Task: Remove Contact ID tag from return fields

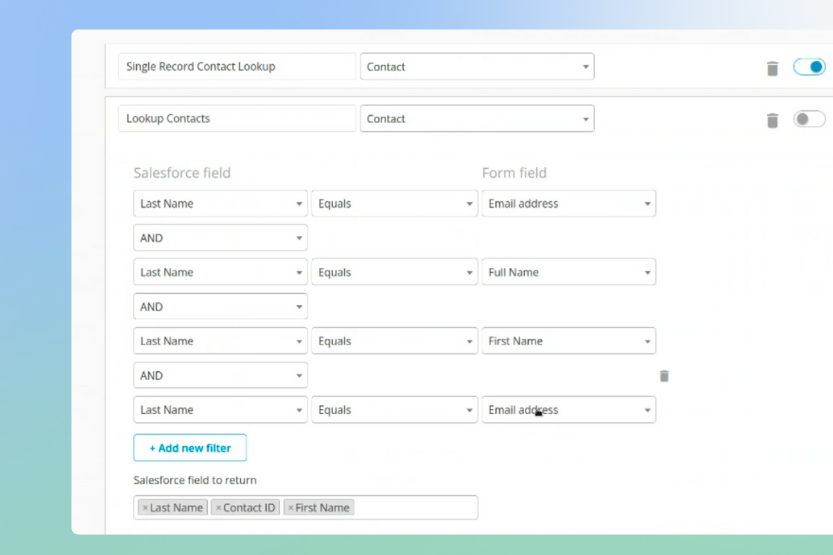Action: [x=219, y=508]
